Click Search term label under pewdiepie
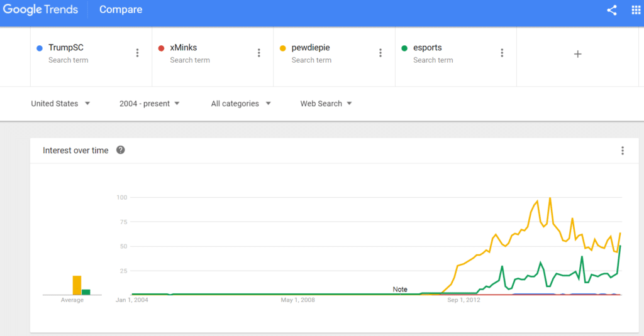 pyautogui.click(x=311, y=60)
